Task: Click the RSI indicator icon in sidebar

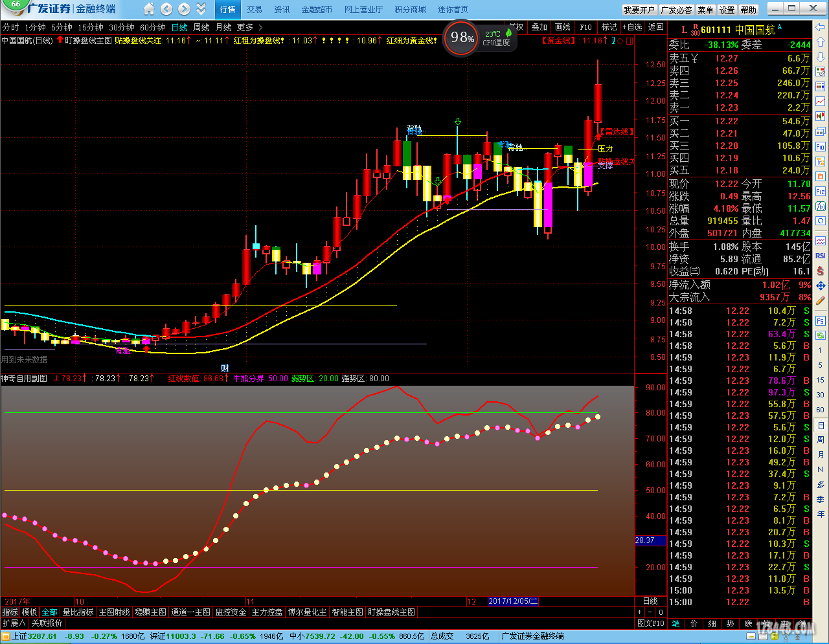Action: [x=821, y=256]
